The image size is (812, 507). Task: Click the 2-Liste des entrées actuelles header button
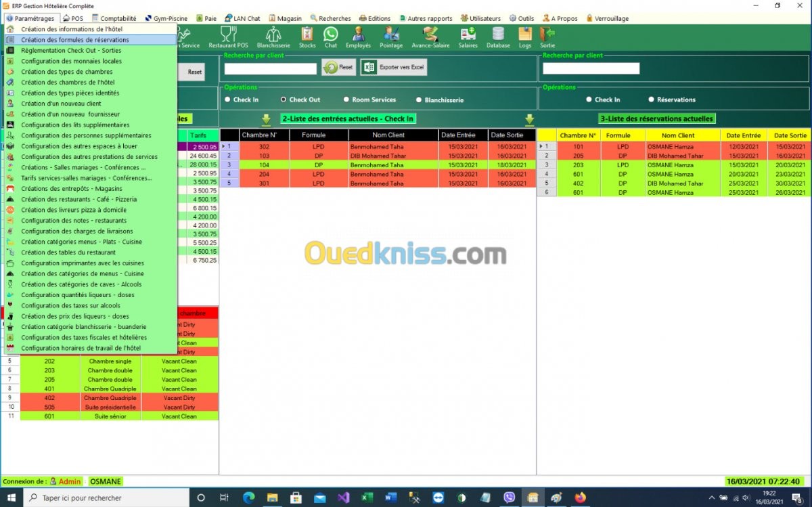click(348, 119)
